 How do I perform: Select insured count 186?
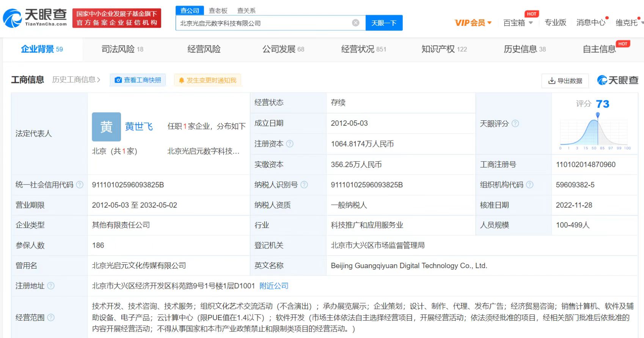click(98, 245)
